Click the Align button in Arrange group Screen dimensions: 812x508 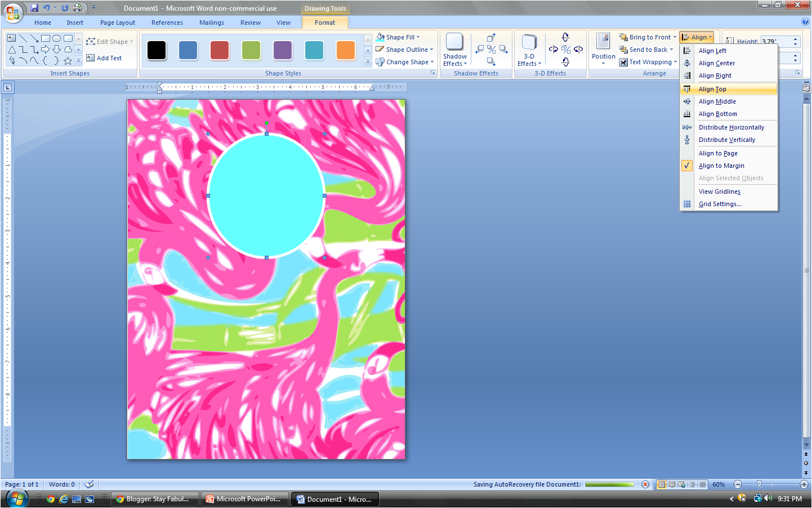point(697,37)
